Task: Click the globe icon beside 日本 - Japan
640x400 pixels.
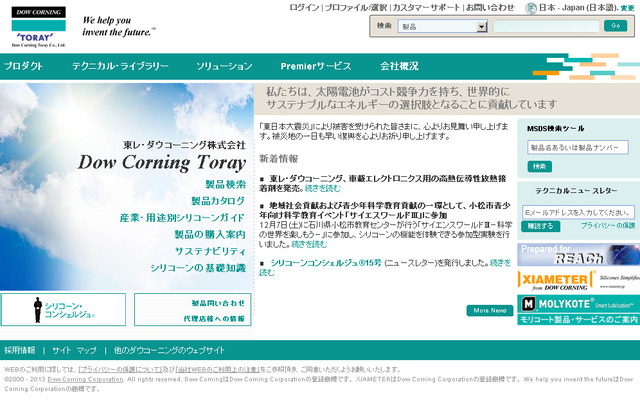Action: [x=531, y=8]
